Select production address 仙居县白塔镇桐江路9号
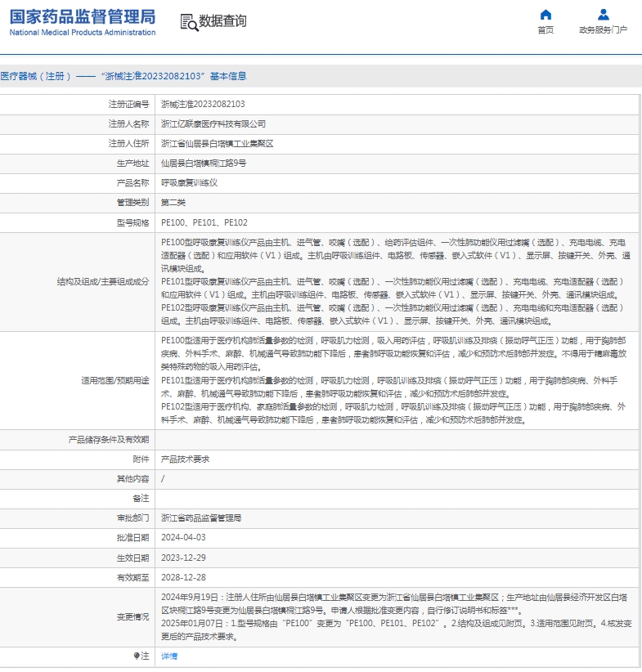 click(x=204, y=164)
